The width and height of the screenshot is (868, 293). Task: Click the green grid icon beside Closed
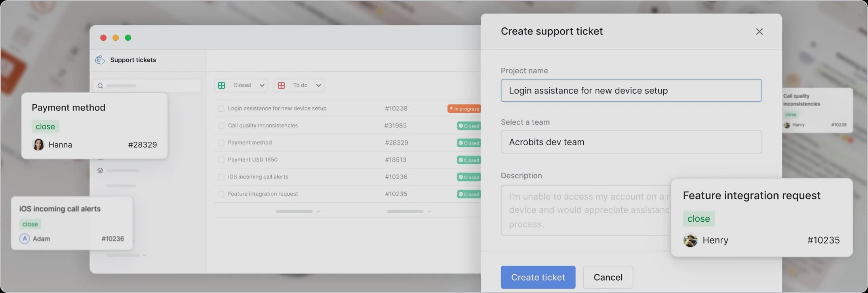(x=222, y=86)
